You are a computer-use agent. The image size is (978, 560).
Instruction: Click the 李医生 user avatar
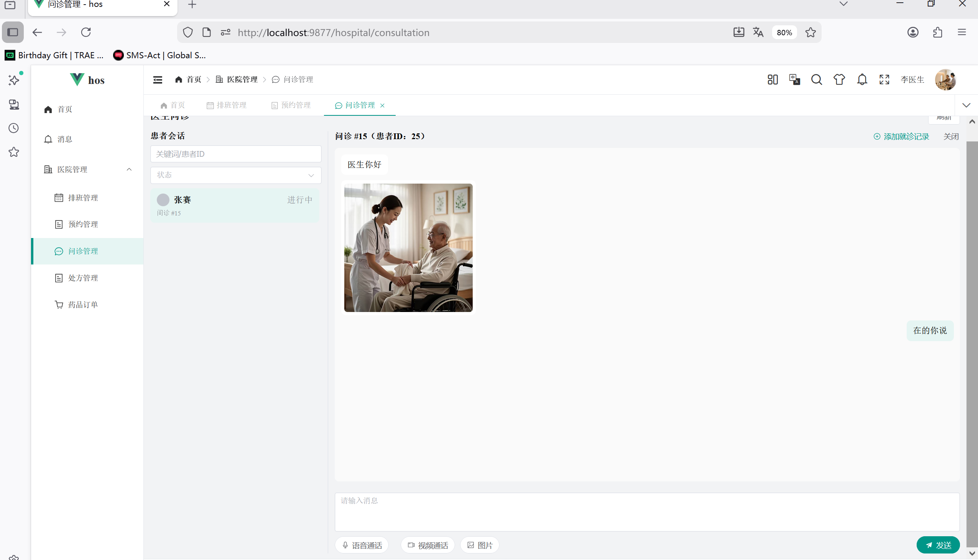pyautogui.click(x=945, y=80)
